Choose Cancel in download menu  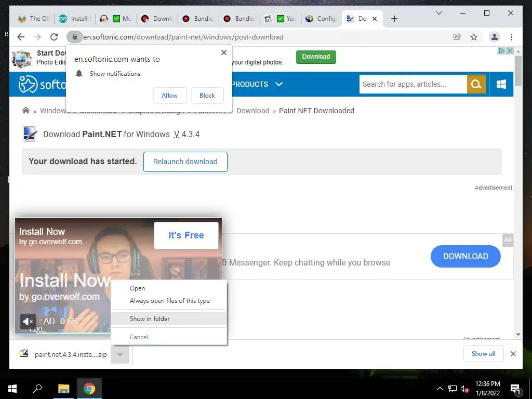pyautogui.click(x=169, y=337)
